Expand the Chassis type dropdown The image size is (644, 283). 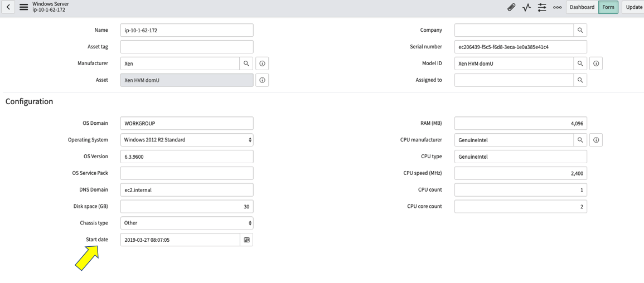(187, 223)
